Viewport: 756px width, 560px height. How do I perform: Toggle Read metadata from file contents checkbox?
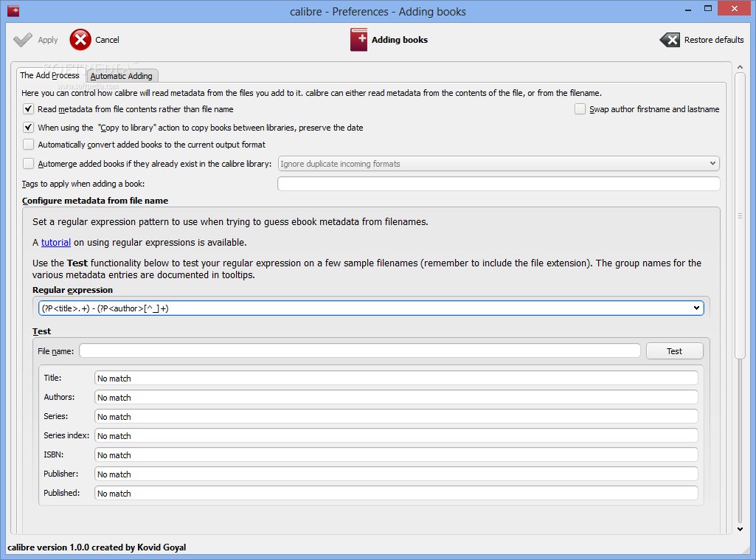(29, 109)
